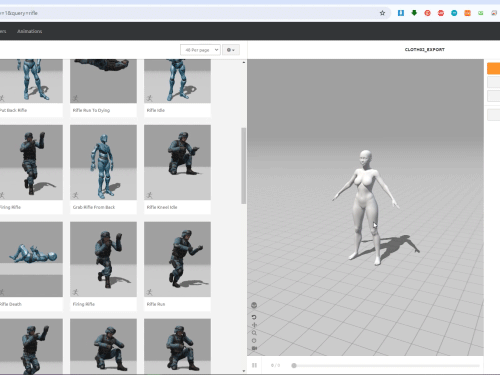Viewport: 500px width, 375px height.
Task: Click the orange button in right panel
Action: 493,68
